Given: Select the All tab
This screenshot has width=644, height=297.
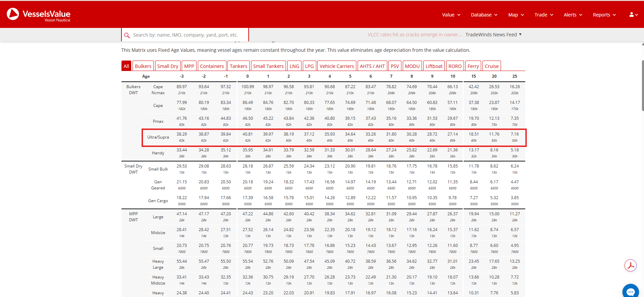Looking at the screenshot, I should (126, 66).
